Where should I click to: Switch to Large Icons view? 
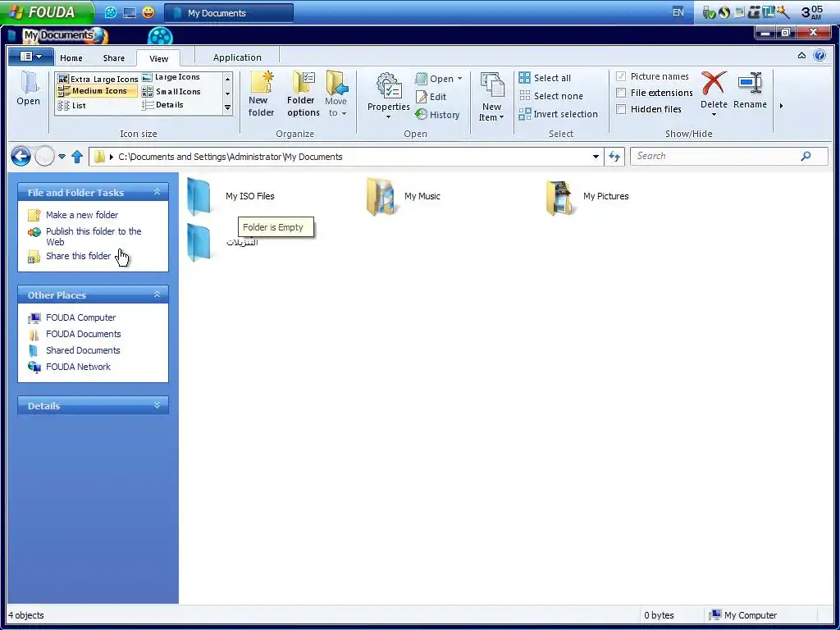coord(171,77)
